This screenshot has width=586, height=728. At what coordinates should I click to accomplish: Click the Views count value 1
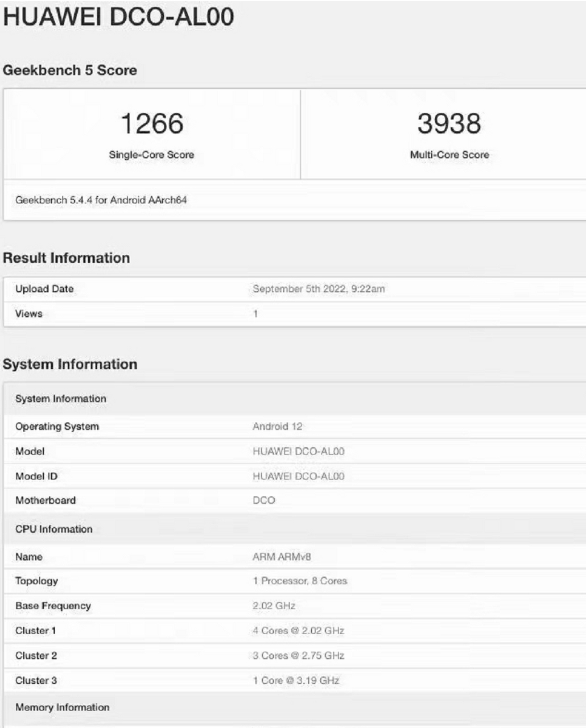255,314
